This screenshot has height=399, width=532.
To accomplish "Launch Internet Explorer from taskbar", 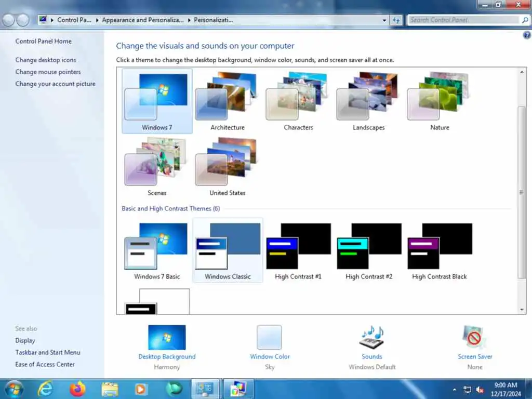I will (x=45, y=389).
